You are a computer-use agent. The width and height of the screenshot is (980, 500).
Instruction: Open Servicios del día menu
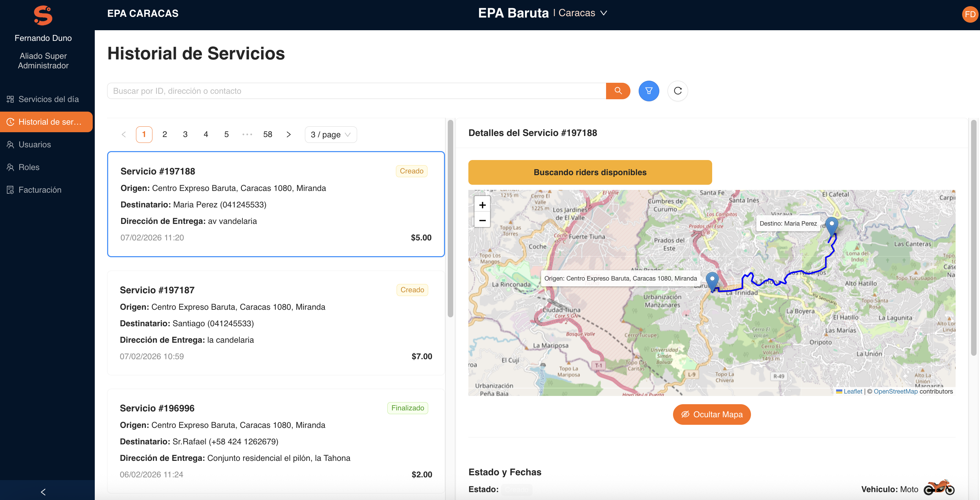point(48,99)
